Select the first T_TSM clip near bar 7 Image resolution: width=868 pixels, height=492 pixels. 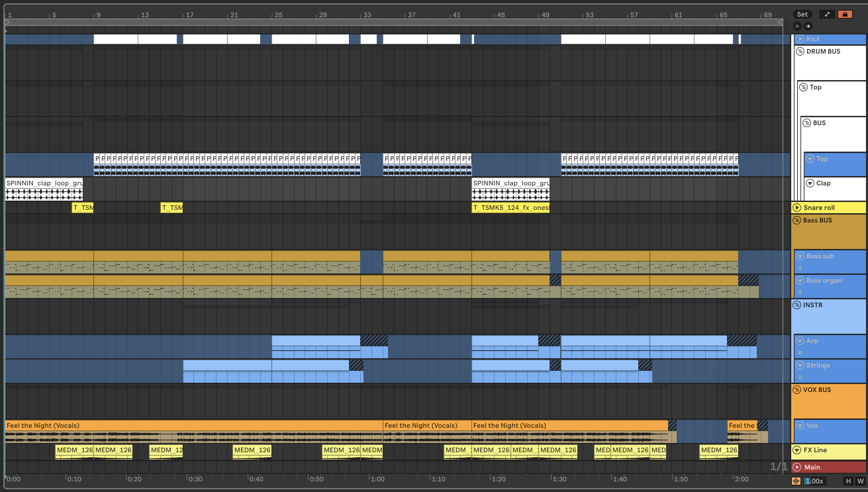pos(83,208)
